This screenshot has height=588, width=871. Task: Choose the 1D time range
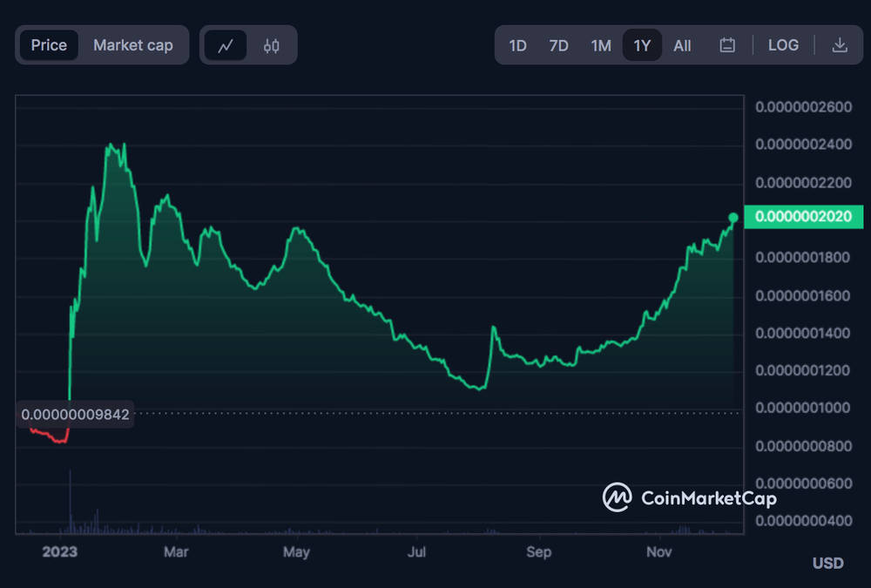point(517,45)
